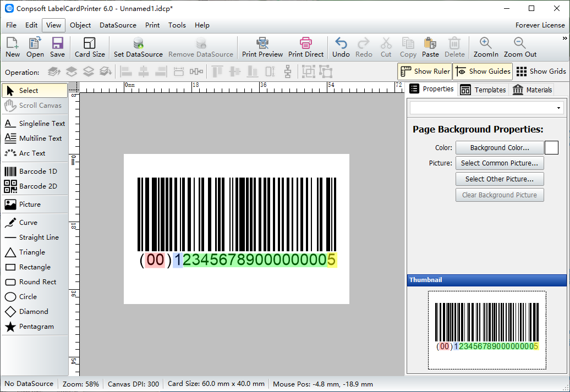Choose the Triangle shape tool
The width and height of the screenshot is (570, 392).
[35, 252]
